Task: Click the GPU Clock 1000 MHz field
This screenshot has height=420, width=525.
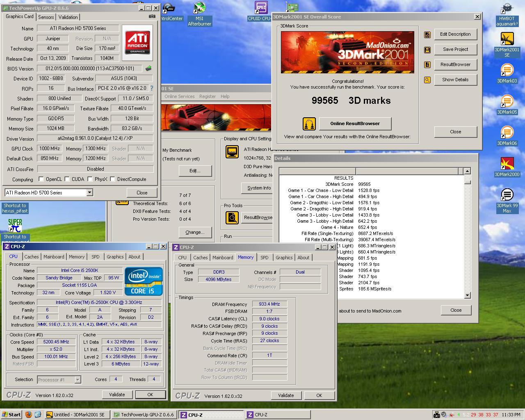Action: click(50, 148)
